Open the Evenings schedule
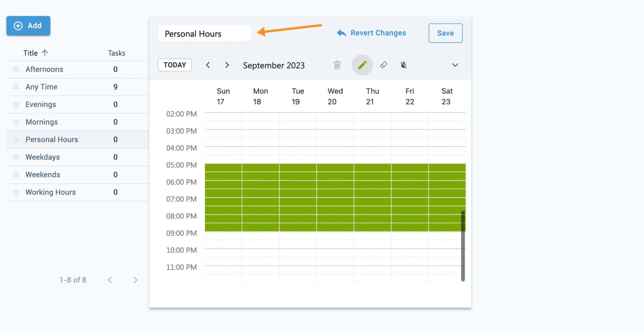 (41, 105)
